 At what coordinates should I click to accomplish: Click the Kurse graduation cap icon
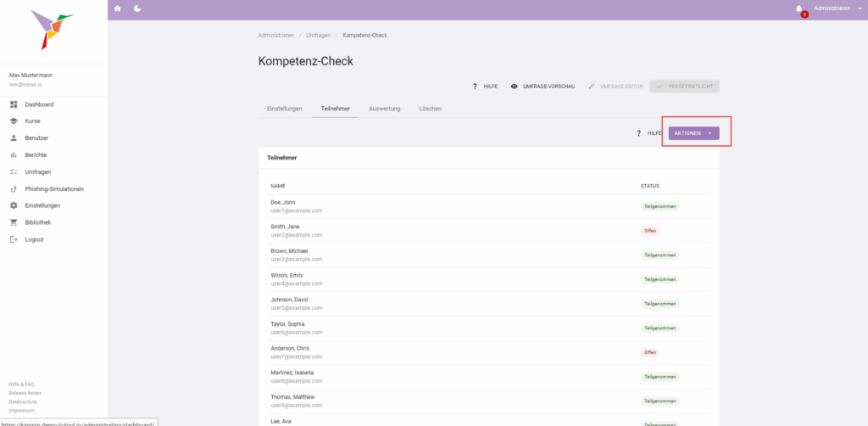[x=14, y=121]
